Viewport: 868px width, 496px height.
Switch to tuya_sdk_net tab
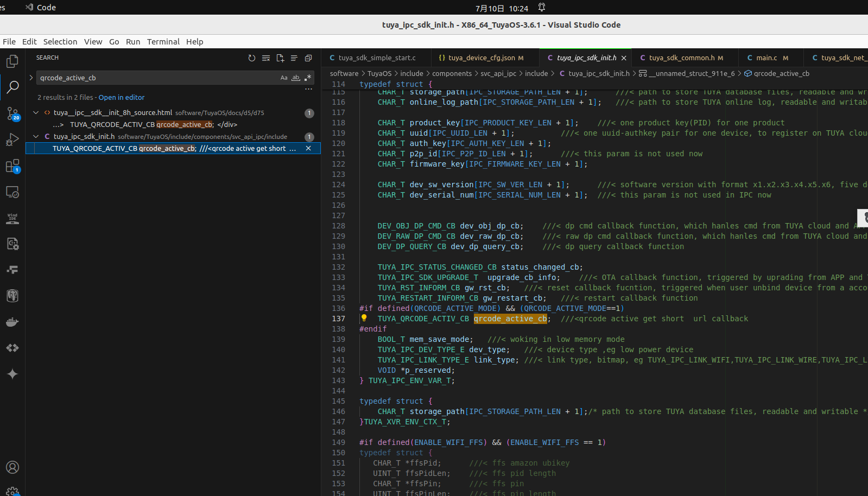pos(837,58)
